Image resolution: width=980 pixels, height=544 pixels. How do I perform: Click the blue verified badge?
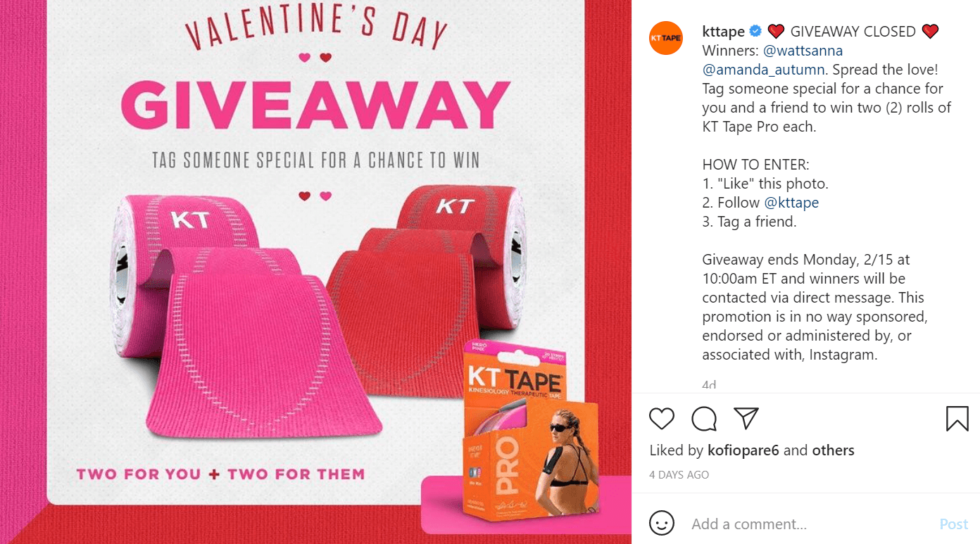click(755, 31)
